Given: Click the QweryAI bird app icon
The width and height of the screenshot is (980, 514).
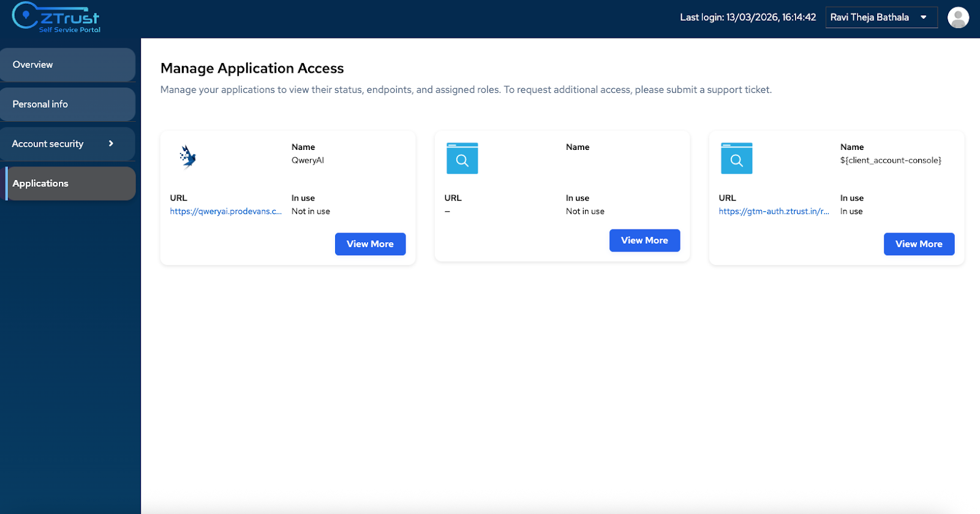Looking at the screenshot, I should (188, 157).
